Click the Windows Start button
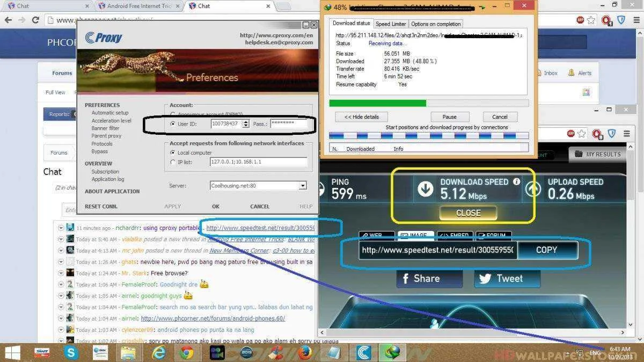The height and width of the screenshot is (362, 644). pos(13,352)
